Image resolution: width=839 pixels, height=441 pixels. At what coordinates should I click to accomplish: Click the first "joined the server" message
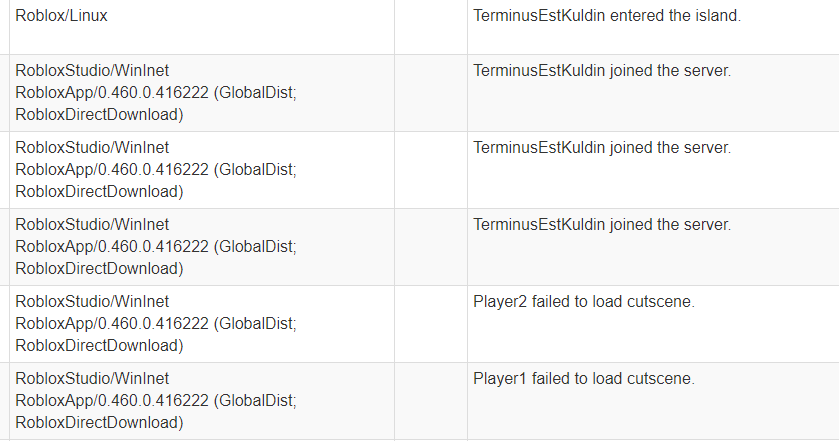click(x=602, y=71)
